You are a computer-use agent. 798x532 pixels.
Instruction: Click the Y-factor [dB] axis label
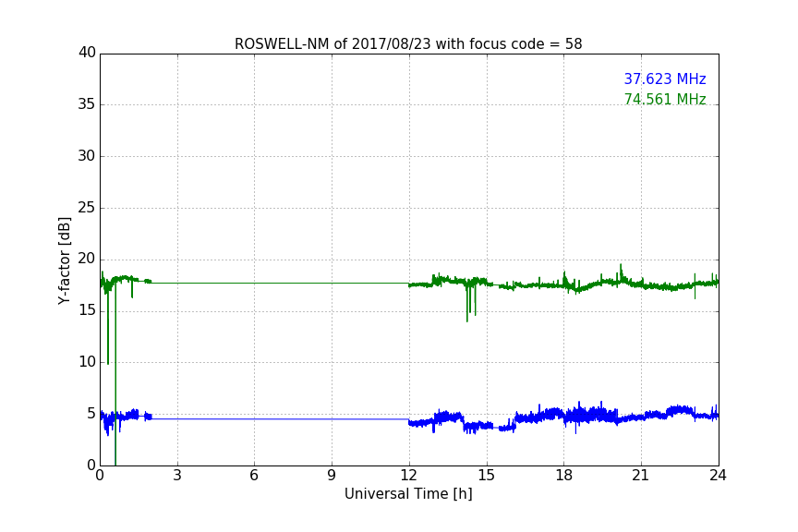point(64,260)
